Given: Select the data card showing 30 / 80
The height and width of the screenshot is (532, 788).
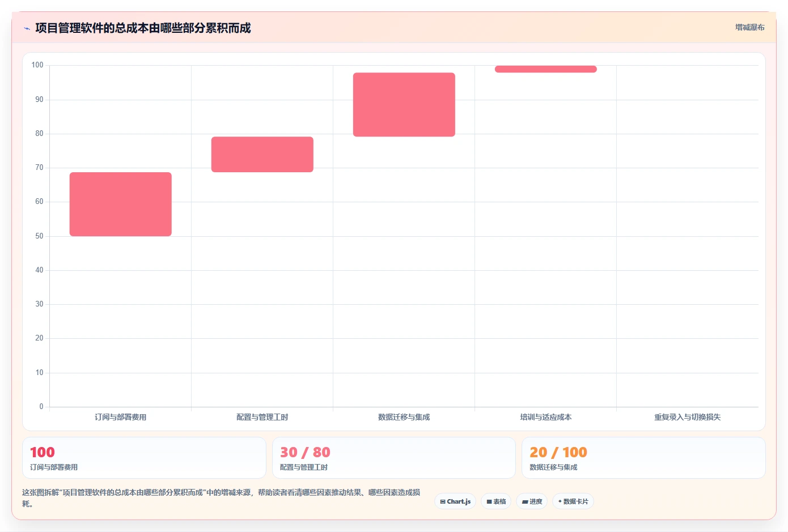Looking at the screenshot, I should [x=394, y=458].
